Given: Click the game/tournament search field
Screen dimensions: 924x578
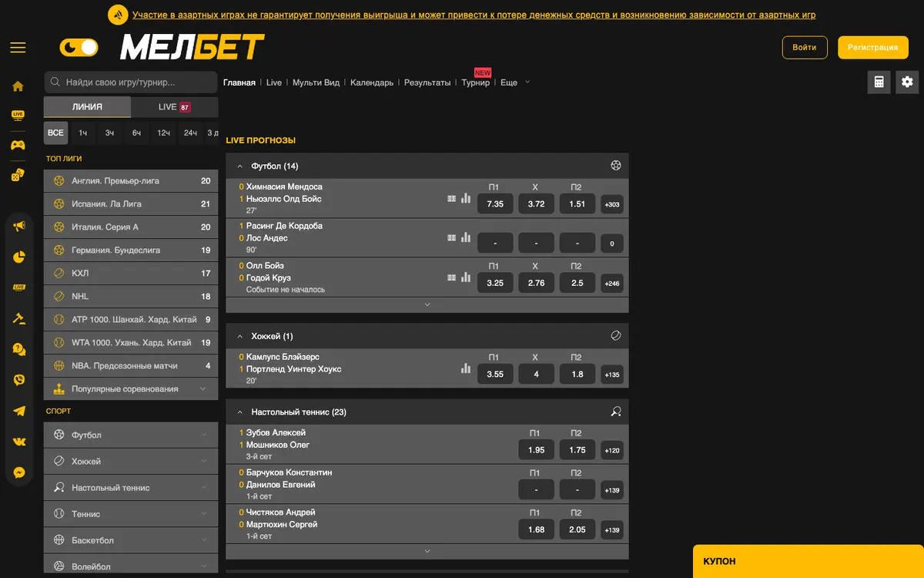Looking at the screenshot, I should point(131,82).
